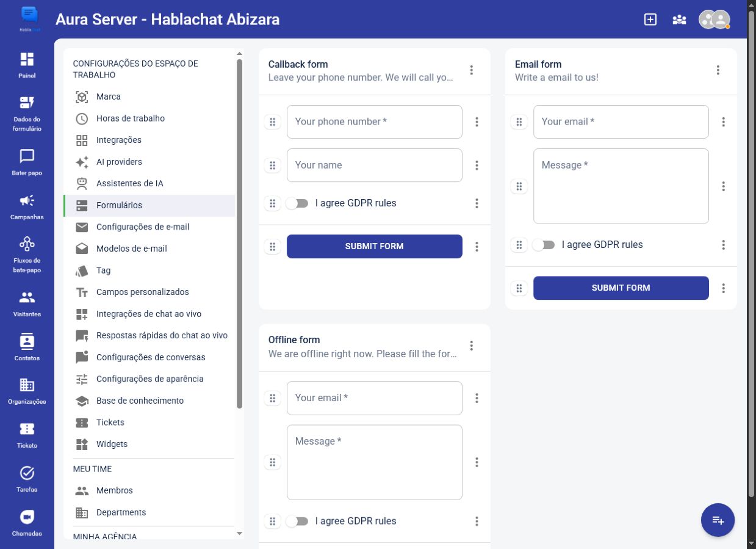Click Your phone number input field
Image resolution: width=756 pixels, height=549 pixels.
click(375, 122)
